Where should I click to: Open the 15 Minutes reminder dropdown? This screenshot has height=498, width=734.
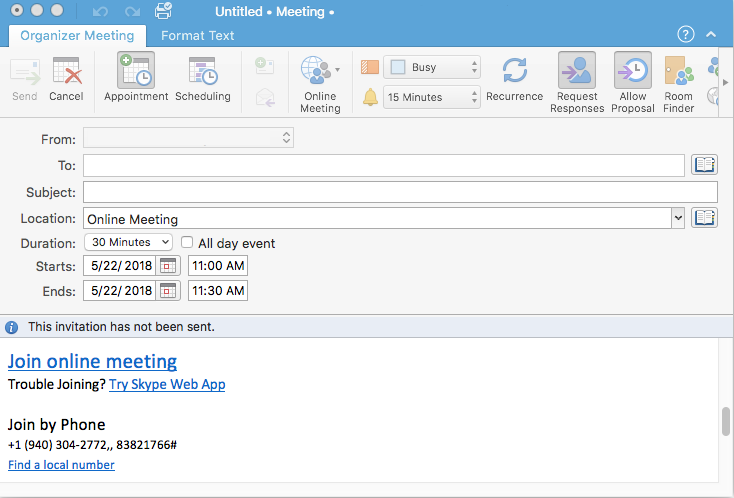point(433,97)
